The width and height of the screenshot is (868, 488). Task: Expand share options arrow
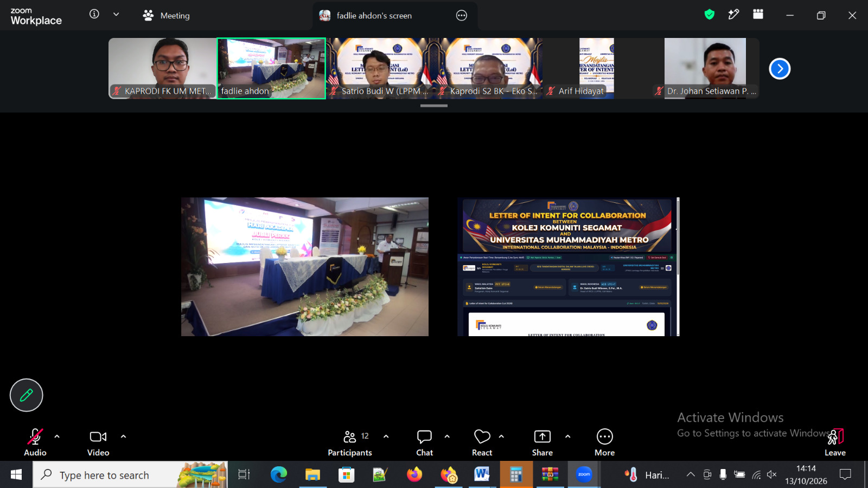(x=567, y=436)
